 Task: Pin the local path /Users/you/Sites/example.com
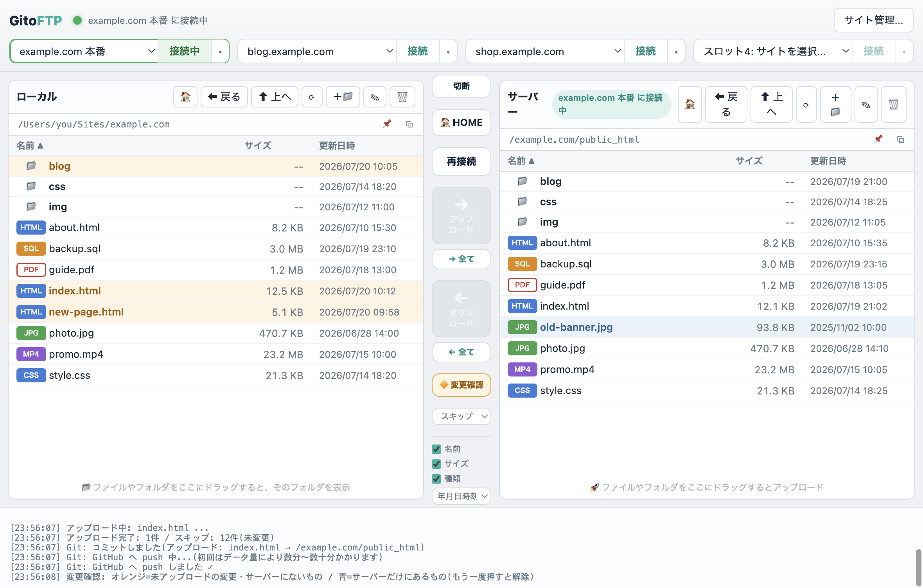[x=387, y=124]
